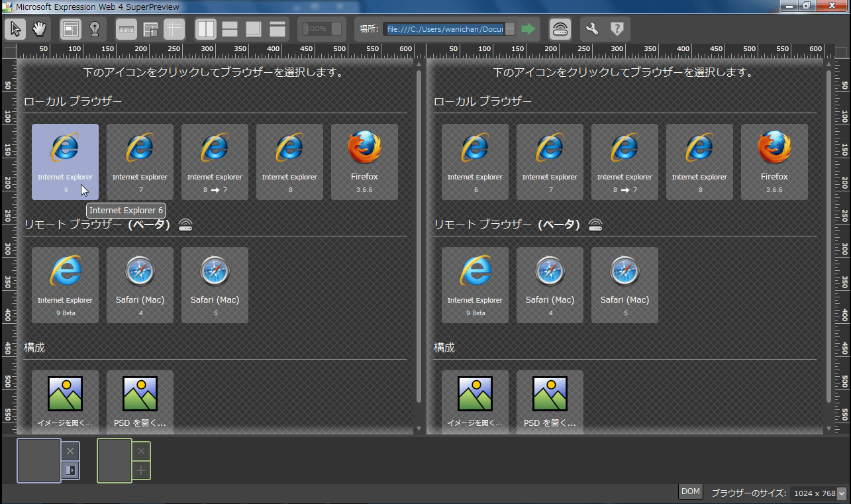Click the right pane scroll up arrow
Image resolution: width=851 pixels, height=504 pixels.
coord(828,64)
